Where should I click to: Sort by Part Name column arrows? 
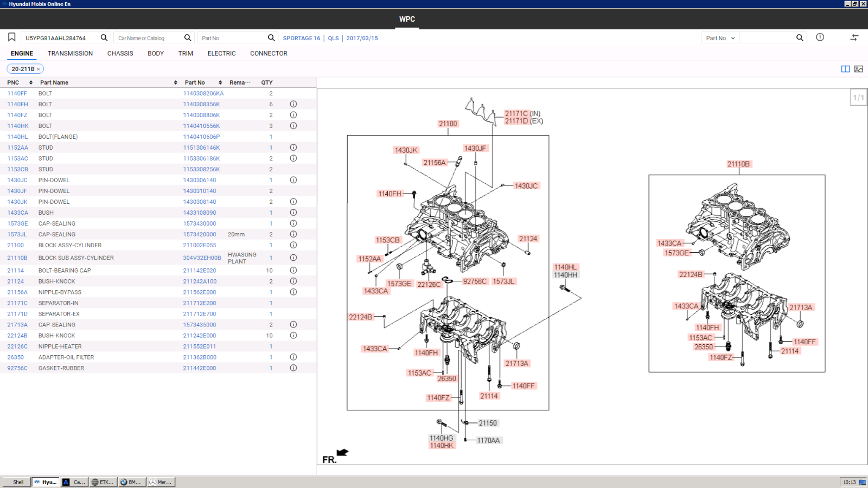point(175,82)
